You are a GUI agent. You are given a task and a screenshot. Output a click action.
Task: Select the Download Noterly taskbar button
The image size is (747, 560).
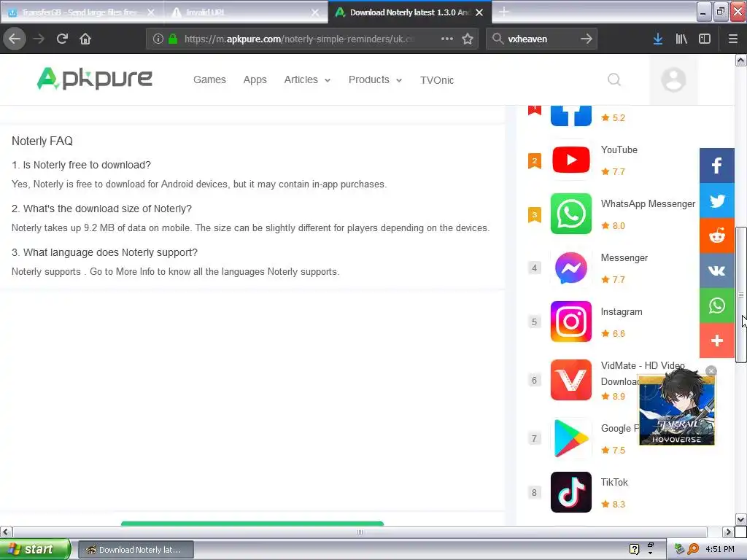[136, 550]
